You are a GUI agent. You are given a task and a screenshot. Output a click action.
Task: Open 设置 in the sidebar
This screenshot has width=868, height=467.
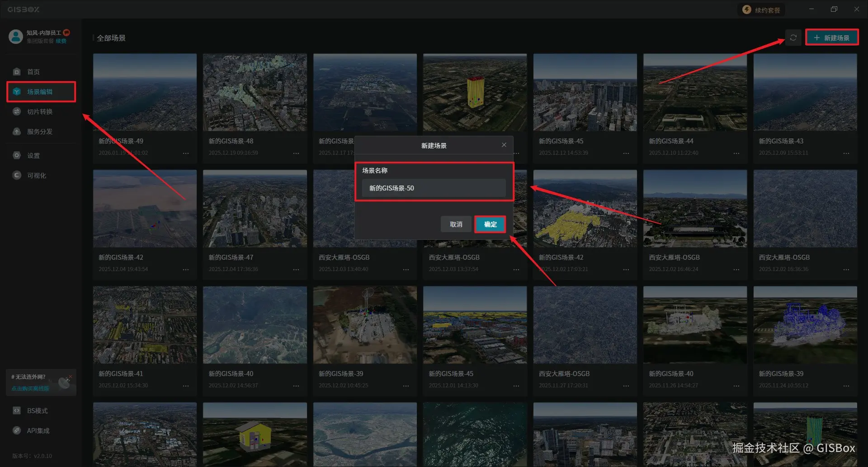click(x=41, y=155)
